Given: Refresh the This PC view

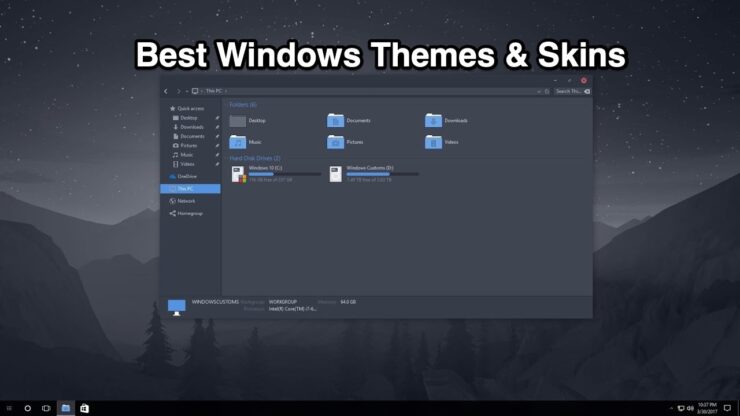Looking at the screenshot, I should [547, 92].
